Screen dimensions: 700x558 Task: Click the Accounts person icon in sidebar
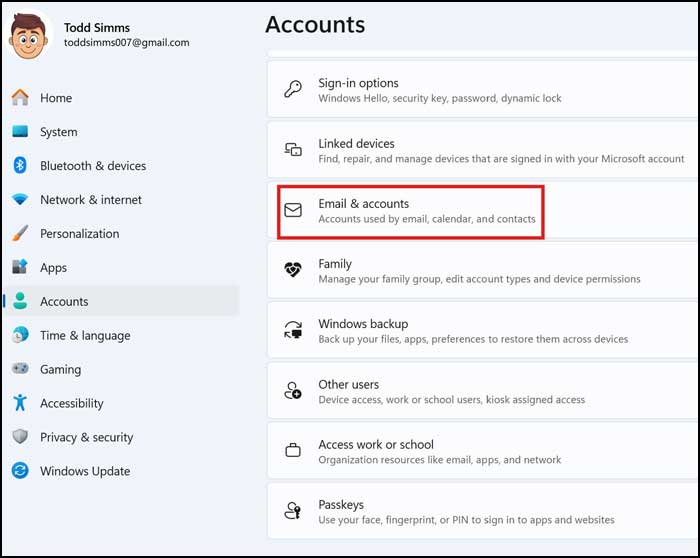click(20, 301)
